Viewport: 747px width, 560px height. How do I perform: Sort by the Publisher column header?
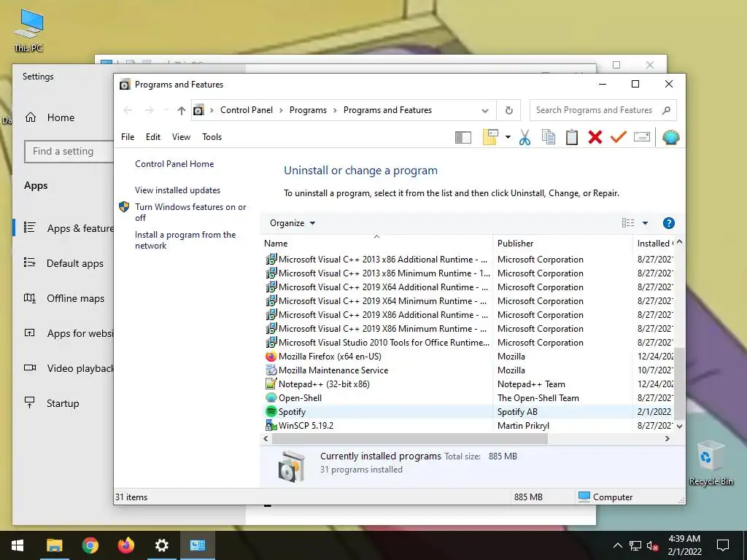point(562,244)
